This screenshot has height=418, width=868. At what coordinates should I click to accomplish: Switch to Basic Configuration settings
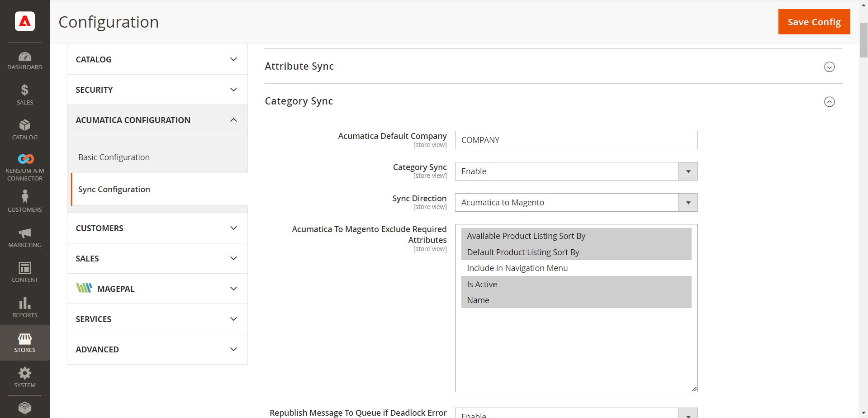click(x=114, y=157)
